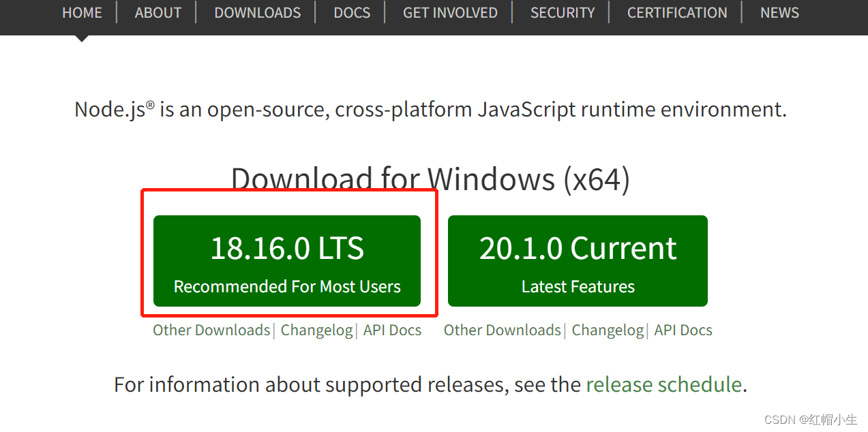View the Changelog for 20.1.0 Current
Viewport: 868px width, 432px height.
(608, 330)
